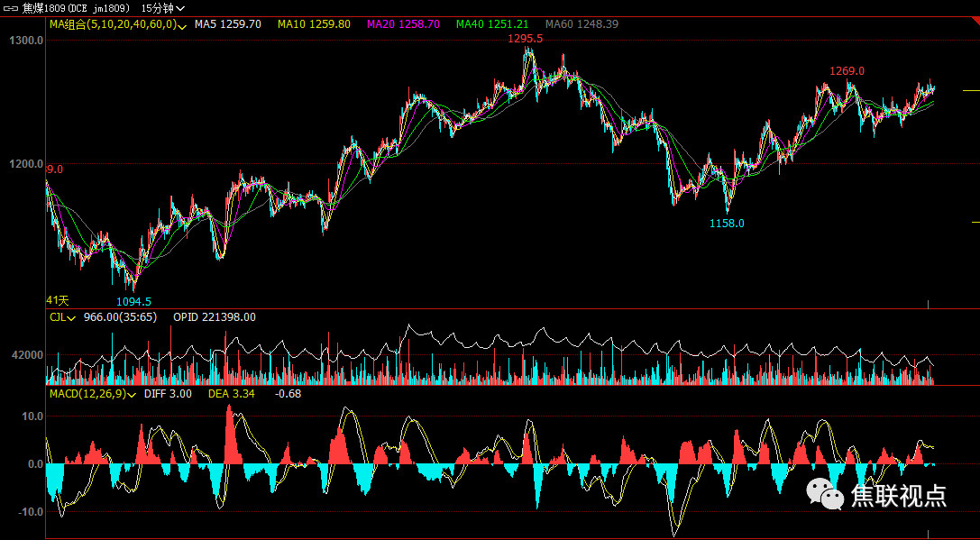Open the 15分钟 timeframe dropdown
Viewport: 980px width, 540px height.
pos(163,8)
